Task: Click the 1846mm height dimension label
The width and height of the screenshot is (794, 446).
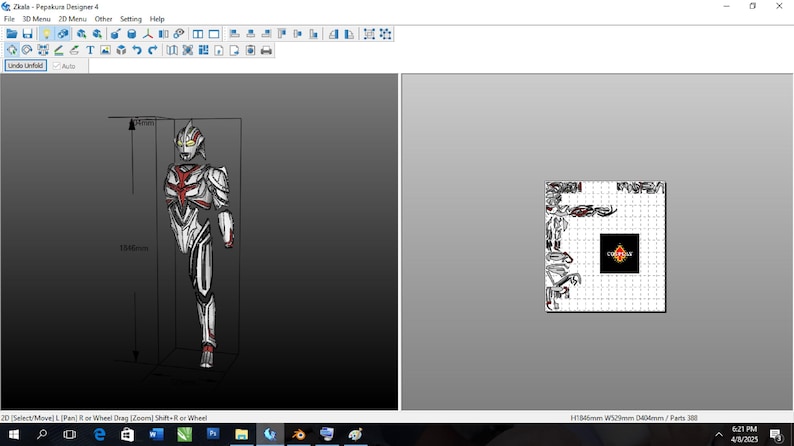Action: click(x=134, y=248)
